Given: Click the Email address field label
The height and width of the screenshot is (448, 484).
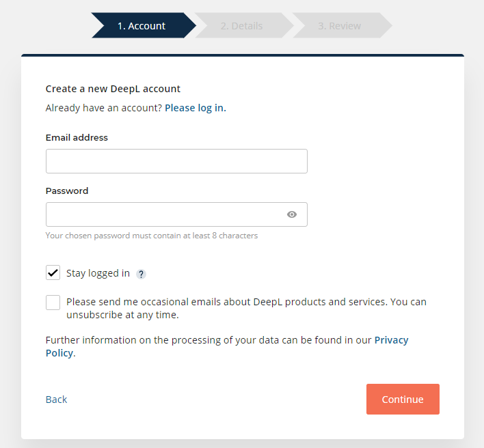Looking at the screenshot, I should click(x=77, y=137).
